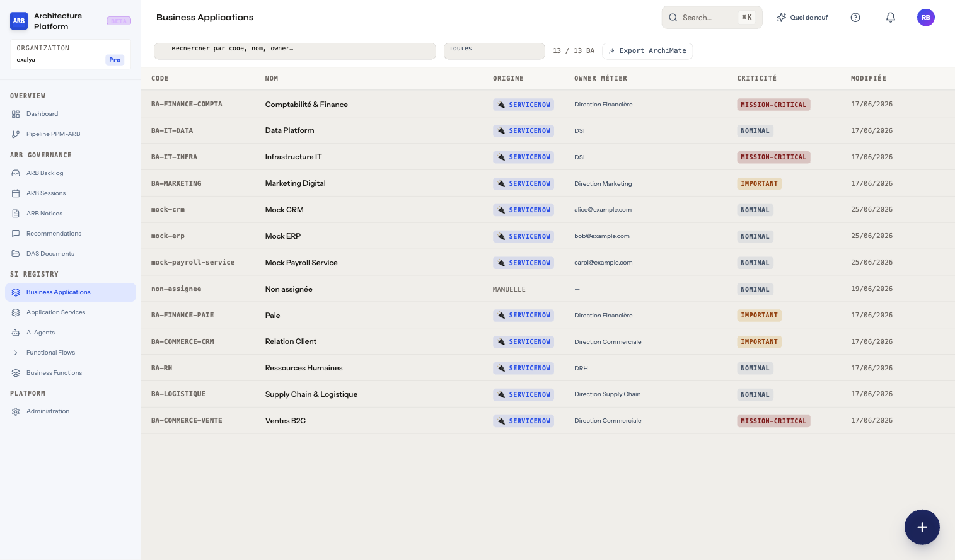Click the Administration gear icon
This screenshot has height=560, width=955.
16,411
